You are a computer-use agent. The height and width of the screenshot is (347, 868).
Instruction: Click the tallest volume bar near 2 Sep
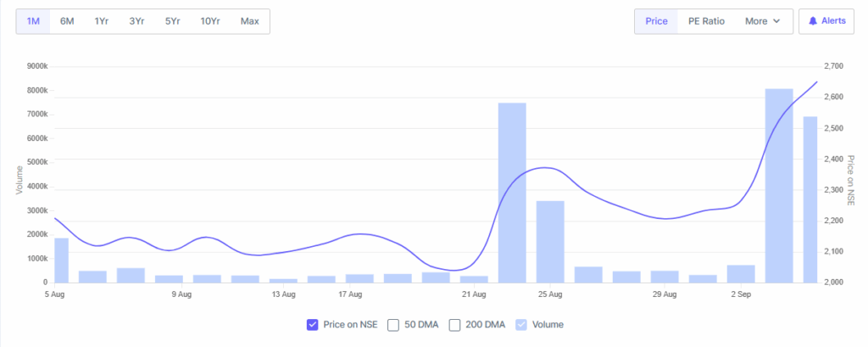pos(778,185)
